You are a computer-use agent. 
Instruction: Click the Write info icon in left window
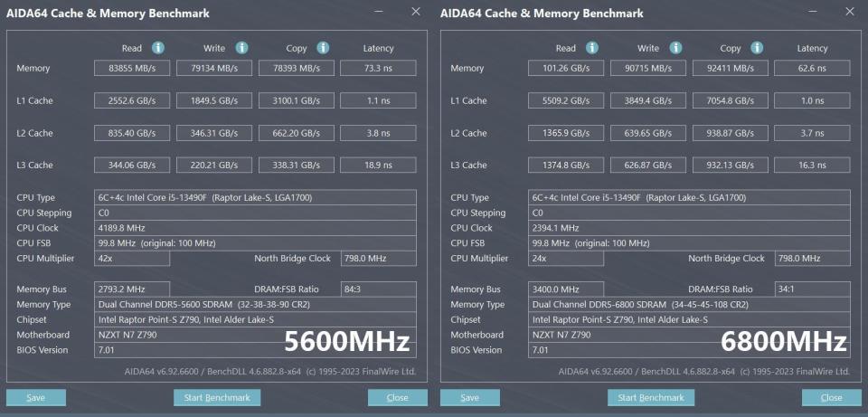tap(241, 48)
